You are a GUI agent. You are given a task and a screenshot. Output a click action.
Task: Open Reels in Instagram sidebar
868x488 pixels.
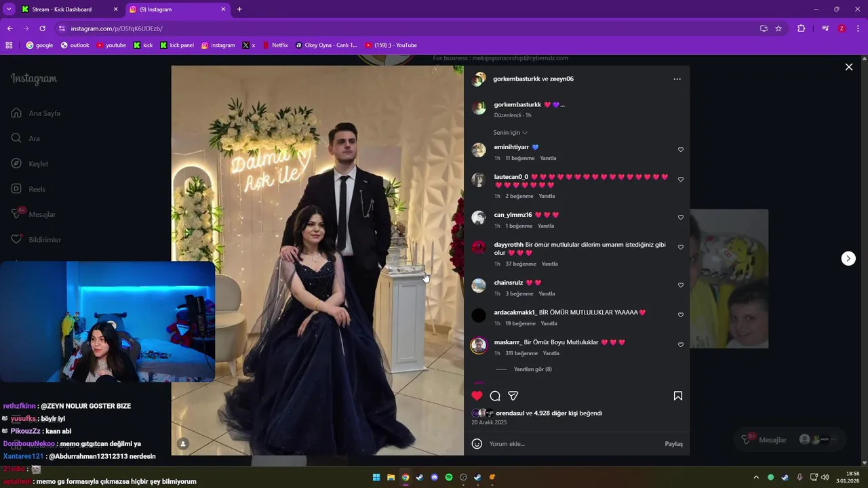28,189
